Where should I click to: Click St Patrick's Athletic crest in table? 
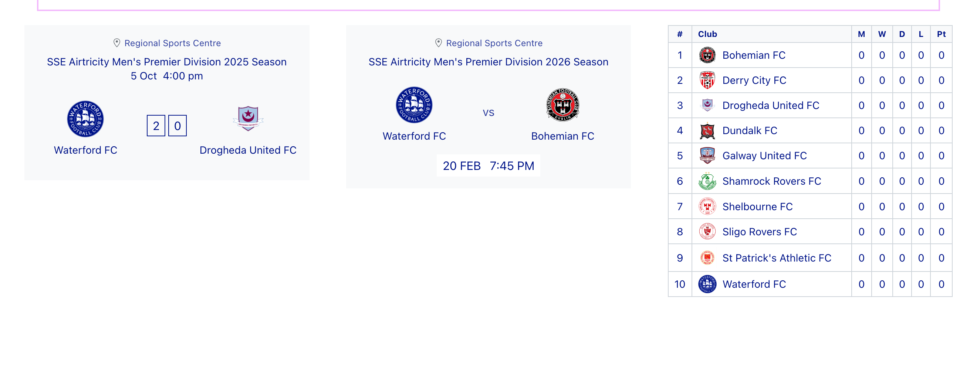707,258
